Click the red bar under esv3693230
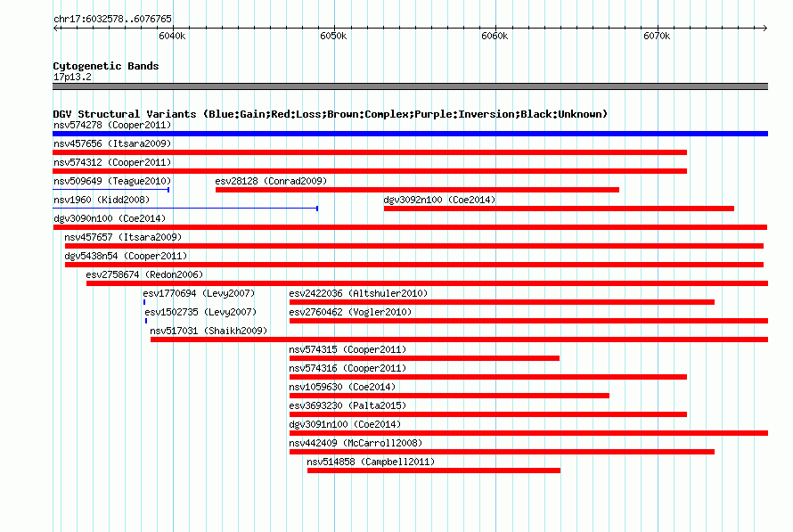793x532 pixels. pos(488,414)
